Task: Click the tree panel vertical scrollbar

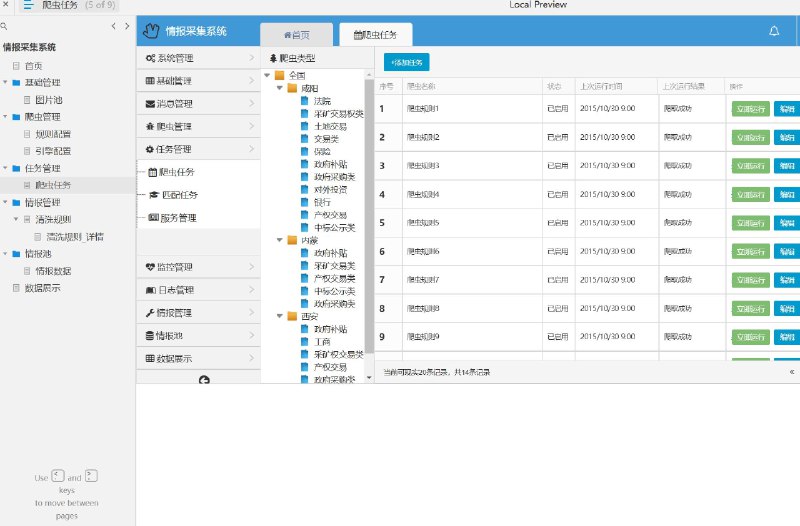Action: pos(369,216)
